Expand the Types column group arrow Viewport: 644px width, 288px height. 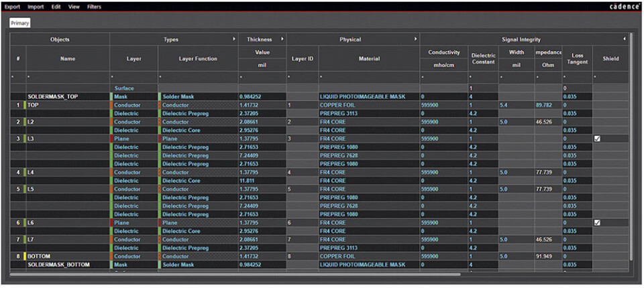click(234, 39)
